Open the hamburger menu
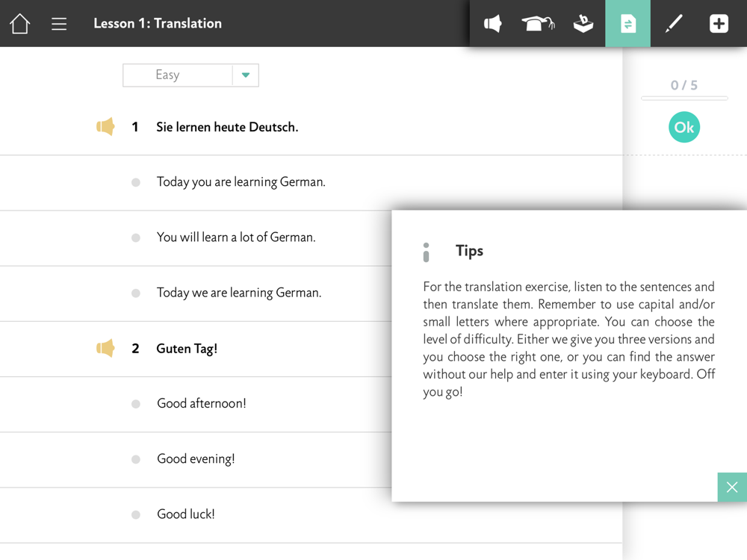The width and height of the screenshot is (747, 560). (59, 24)
